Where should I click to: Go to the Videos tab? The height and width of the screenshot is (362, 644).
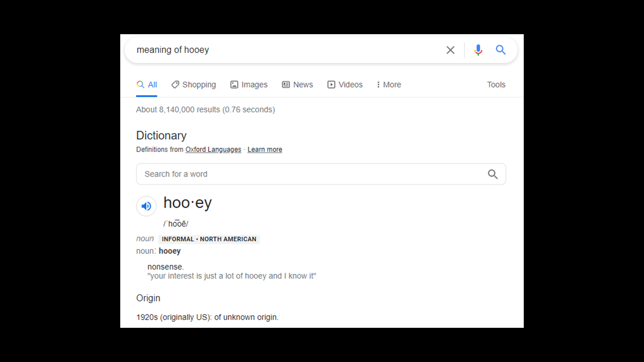tap(345, 84)
